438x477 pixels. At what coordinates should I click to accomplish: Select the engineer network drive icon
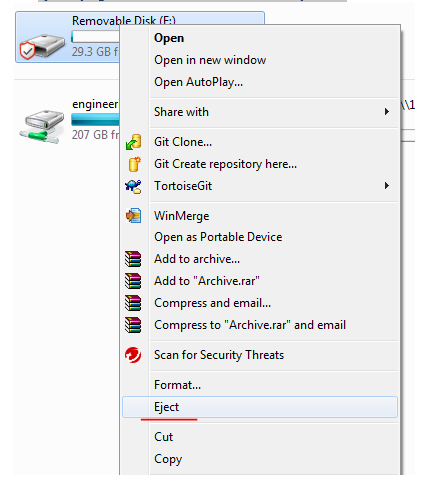(x=42, y=127)
